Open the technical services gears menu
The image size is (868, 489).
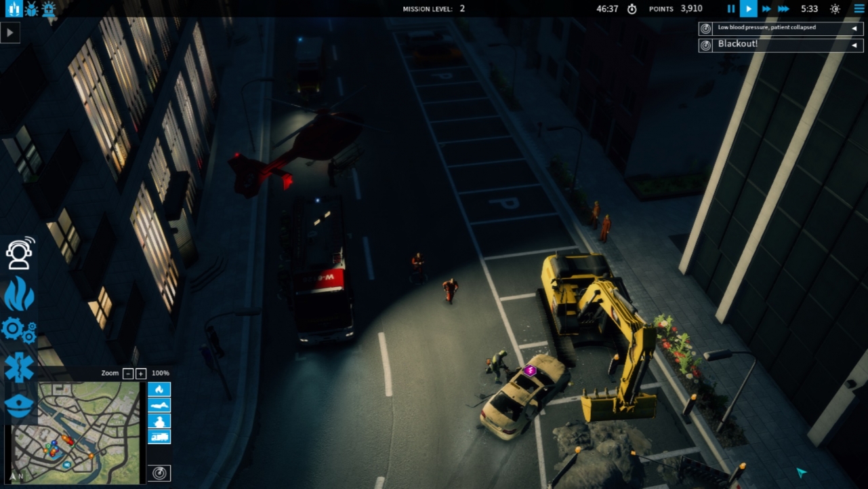coord(18,330)
